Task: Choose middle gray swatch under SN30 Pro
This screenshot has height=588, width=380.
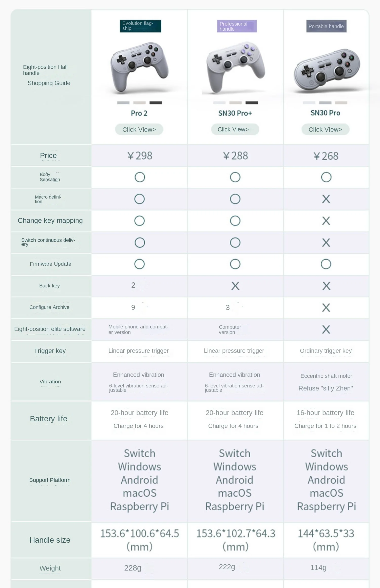Action: [325, 103]
